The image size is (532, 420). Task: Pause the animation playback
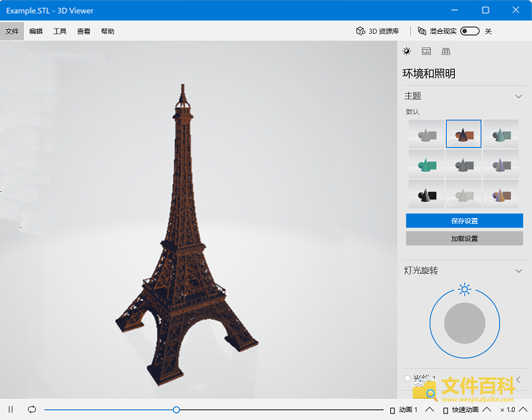(x=11, y=409)
